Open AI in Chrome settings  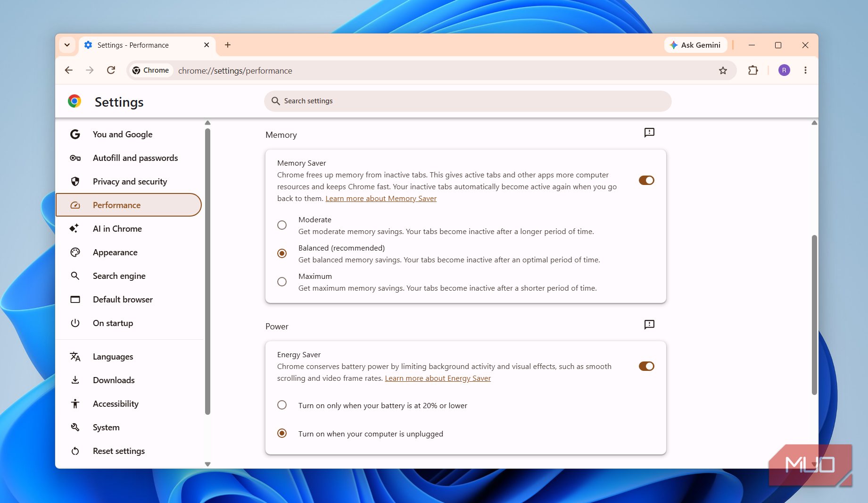click(129, 229)
